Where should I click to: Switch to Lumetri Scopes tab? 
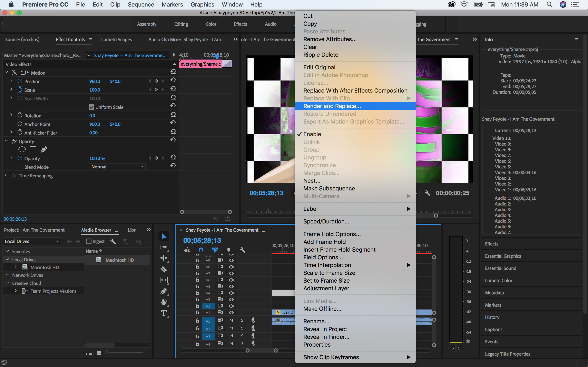click(x=116, y=40)
